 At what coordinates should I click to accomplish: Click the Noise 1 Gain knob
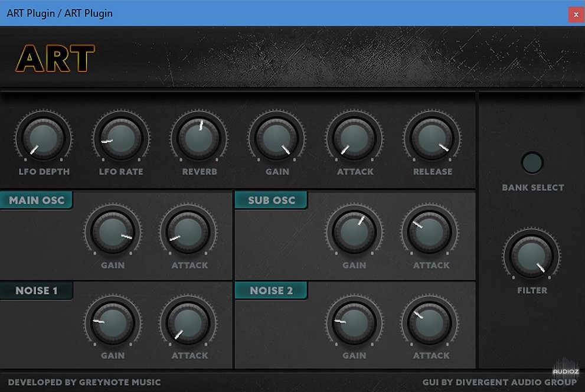(x=112, y=322)
